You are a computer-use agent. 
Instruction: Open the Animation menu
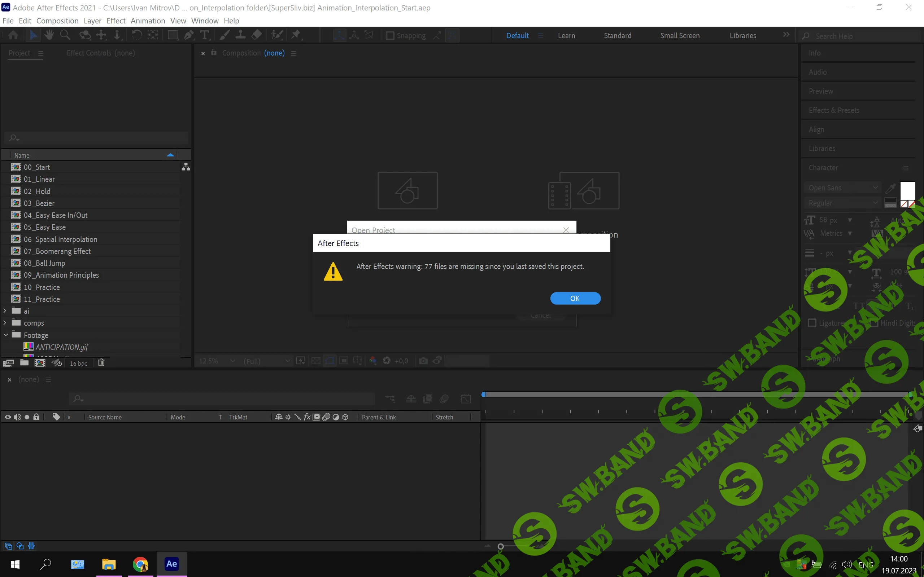(148, 21)
